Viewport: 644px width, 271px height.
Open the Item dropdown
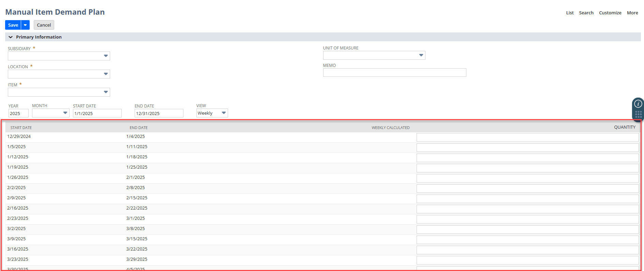coord(59,92)
